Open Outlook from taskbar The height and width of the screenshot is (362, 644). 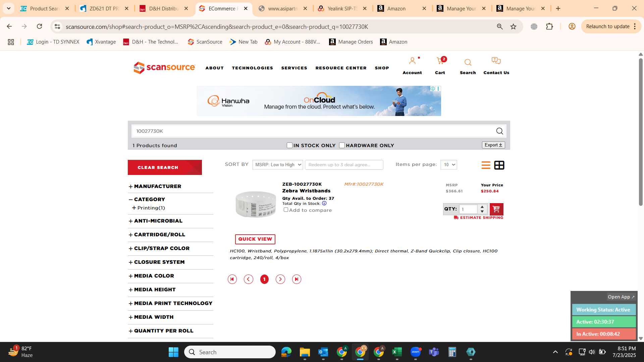(323, 352)
